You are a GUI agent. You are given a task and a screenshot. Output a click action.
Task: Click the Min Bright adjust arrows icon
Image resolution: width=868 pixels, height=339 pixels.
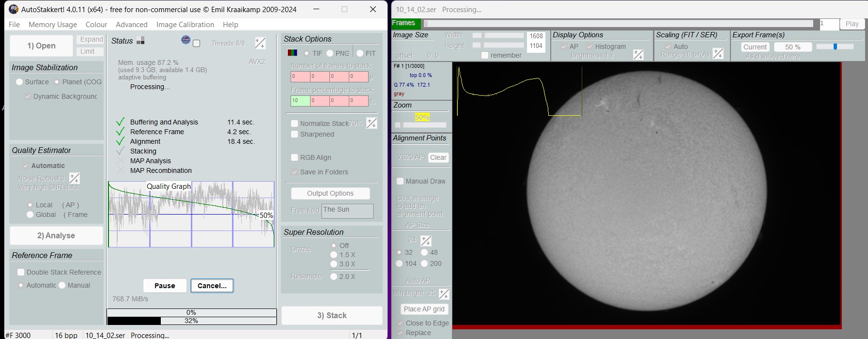click(x=444, y=293)
